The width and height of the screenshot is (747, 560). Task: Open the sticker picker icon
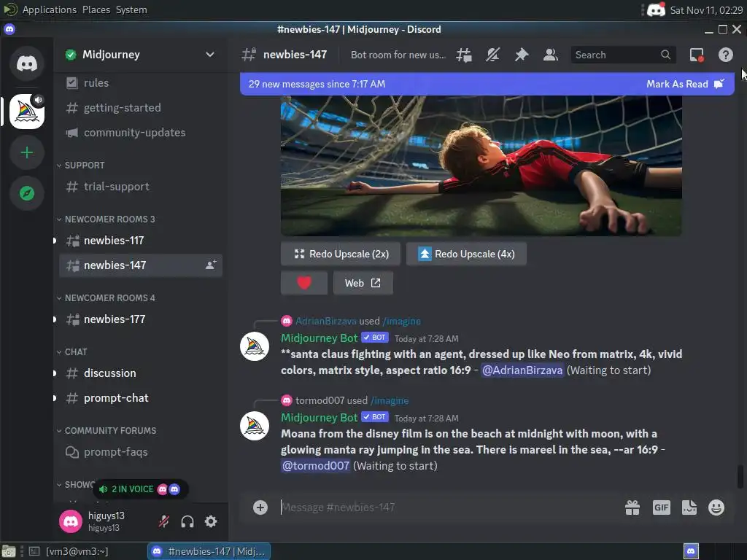(x=689, y=507)
